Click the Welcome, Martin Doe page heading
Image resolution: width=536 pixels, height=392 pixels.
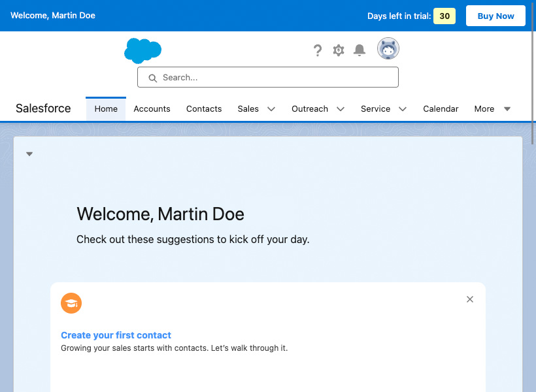click(x=160, y=214)
